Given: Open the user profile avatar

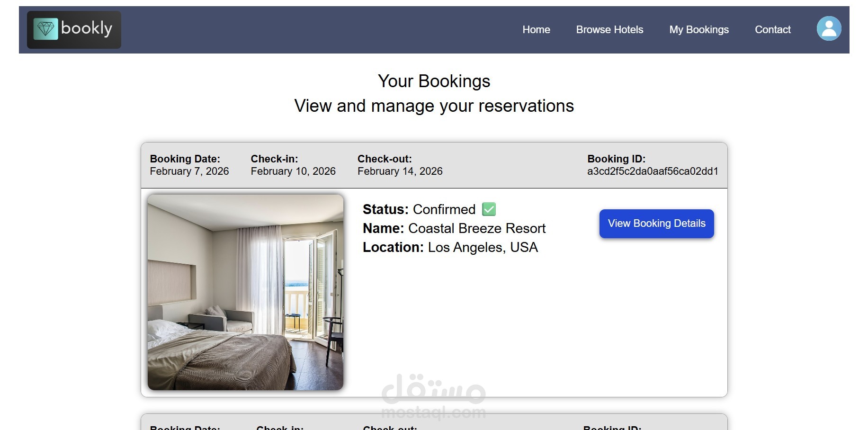Looking at the screenshot, I should click(829, 29).
